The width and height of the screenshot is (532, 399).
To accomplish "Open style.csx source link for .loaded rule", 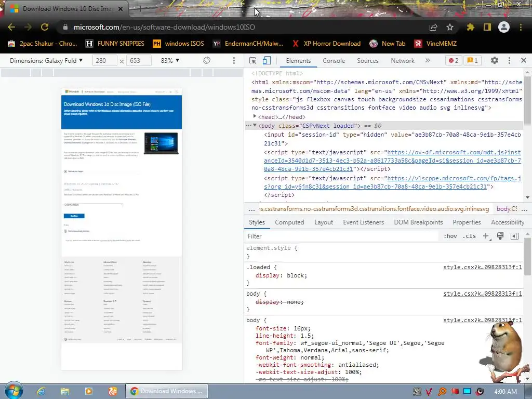I will (x=483, y=268).
